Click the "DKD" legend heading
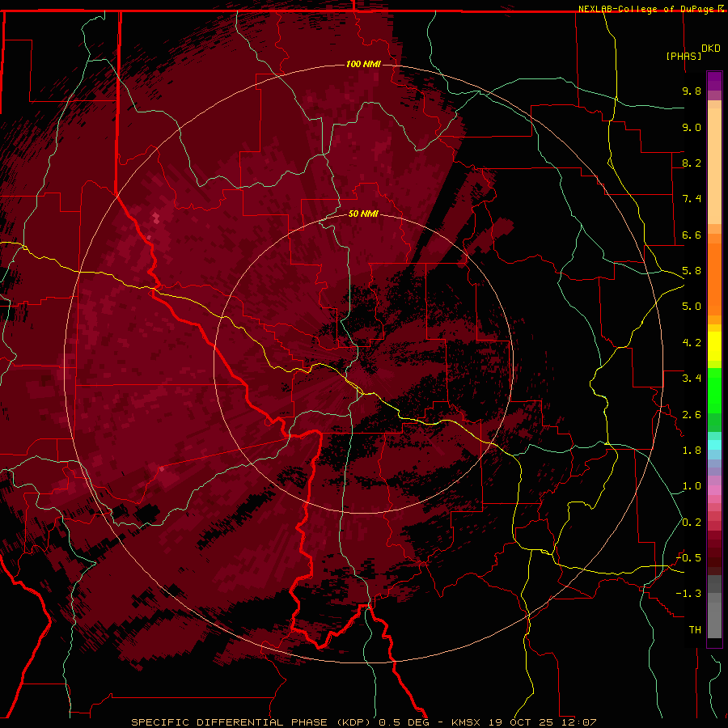 click(711, 49)
